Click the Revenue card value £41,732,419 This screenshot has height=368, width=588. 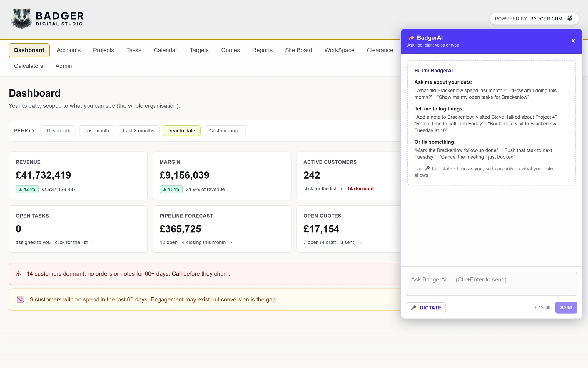pos(43,175)
